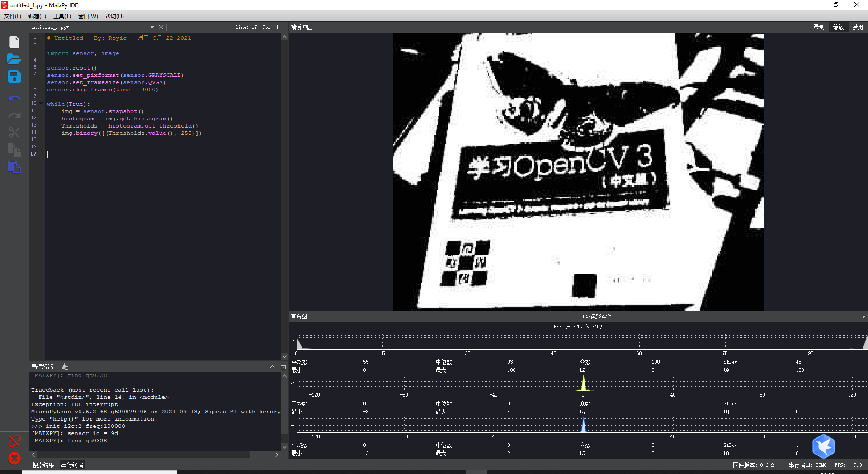Click the B channel histogram peak

pyautogui.click(x=583, y=425)
